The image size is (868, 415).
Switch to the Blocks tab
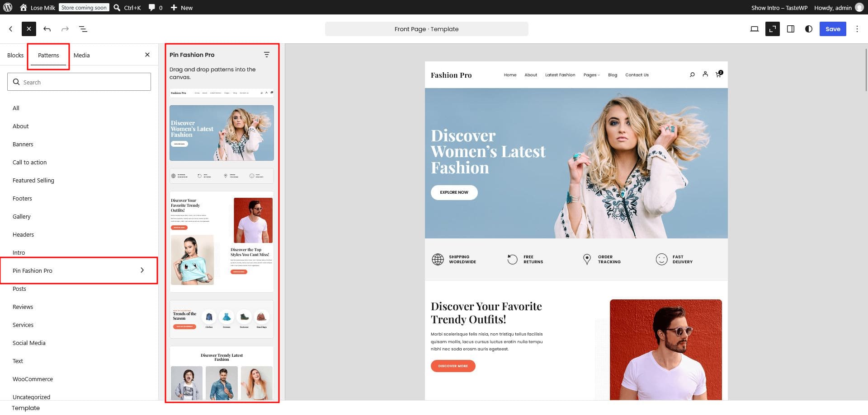click(x=15, y=55)
